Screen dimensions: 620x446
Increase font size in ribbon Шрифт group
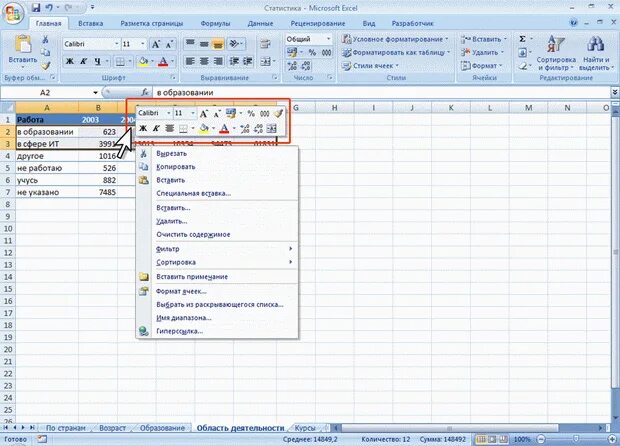[x=156, y=44]
